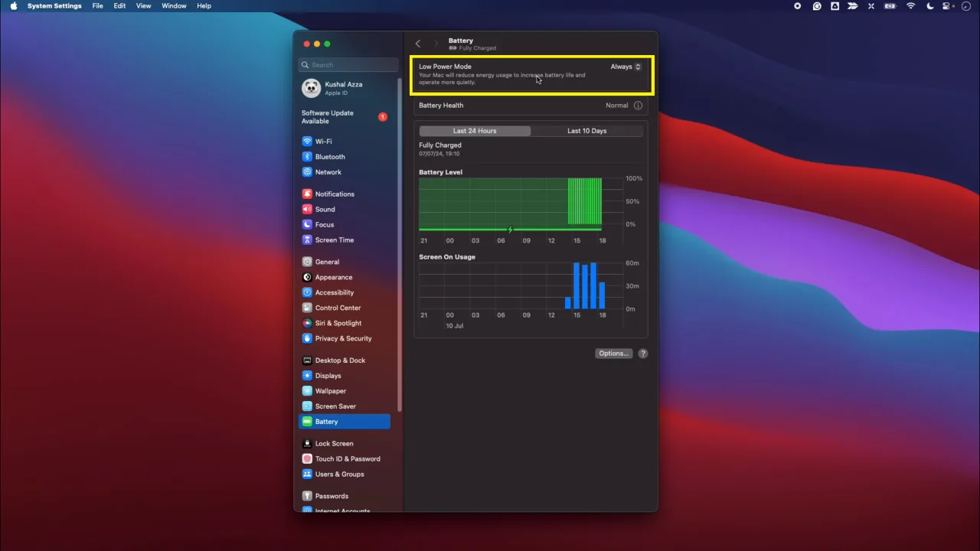Open the battery status menu bar icon
This screenshot has width=980, height=551.
pos(890,6)
